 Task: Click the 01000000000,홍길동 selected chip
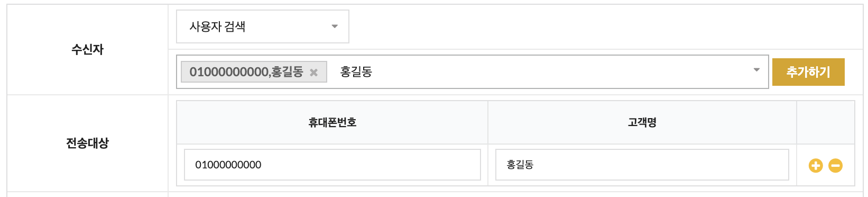(246, 72)
